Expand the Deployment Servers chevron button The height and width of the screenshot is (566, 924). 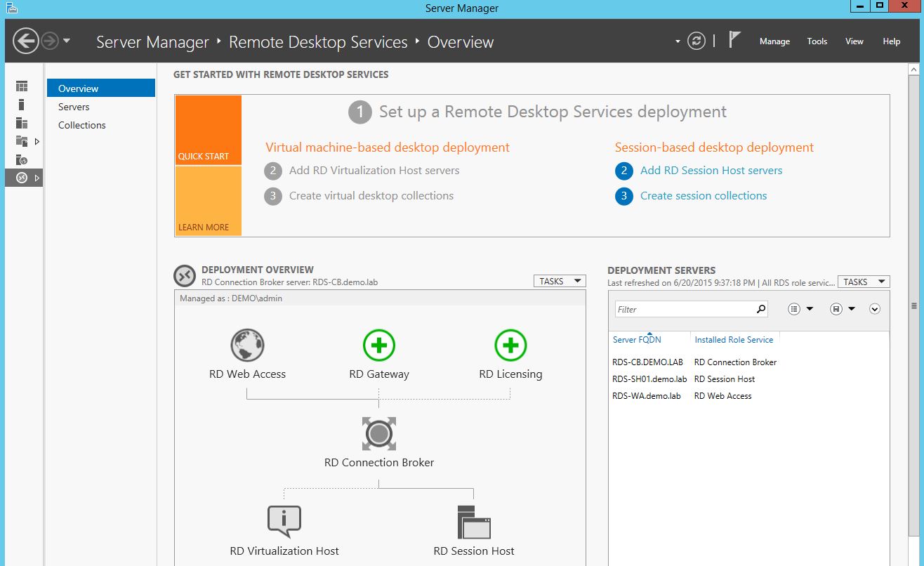(x=874, y=309)
